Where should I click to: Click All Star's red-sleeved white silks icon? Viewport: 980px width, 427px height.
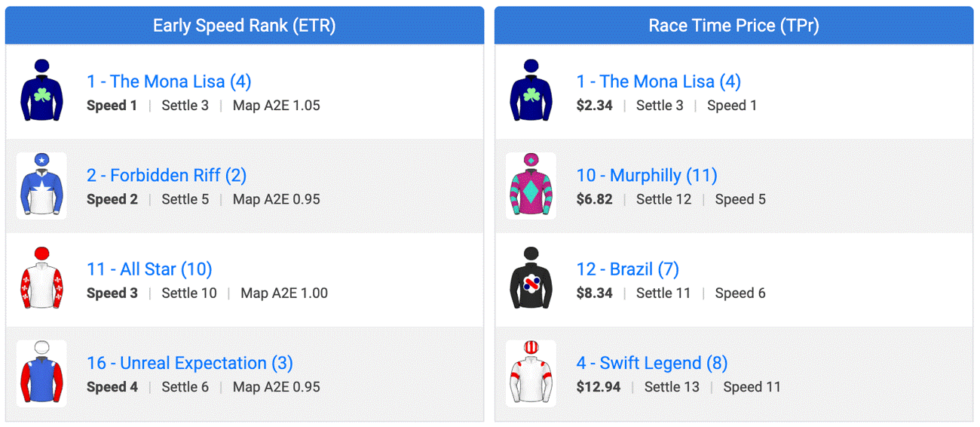click(x=41, y=279)
